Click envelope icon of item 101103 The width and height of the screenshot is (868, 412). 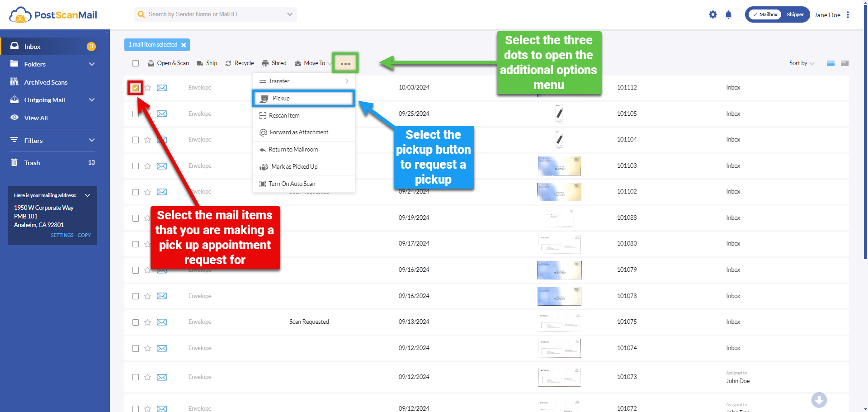(x=162, y=166)
